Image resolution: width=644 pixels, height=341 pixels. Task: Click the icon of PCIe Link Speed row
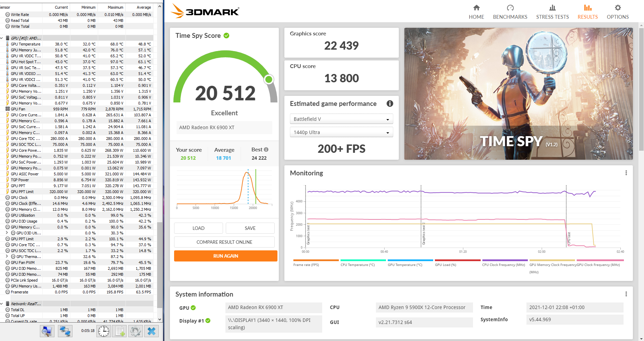point(8,280)
